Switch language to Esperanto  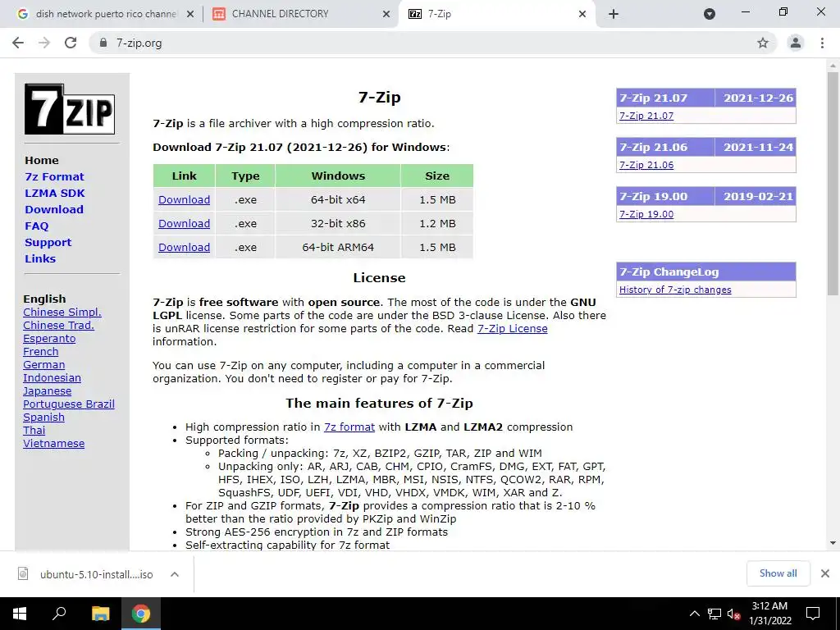tap(49, 339)
